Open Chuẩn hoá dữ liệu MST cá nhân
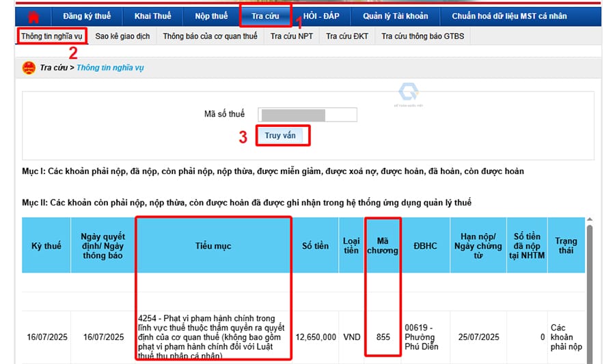 click(x=508, y=16)
